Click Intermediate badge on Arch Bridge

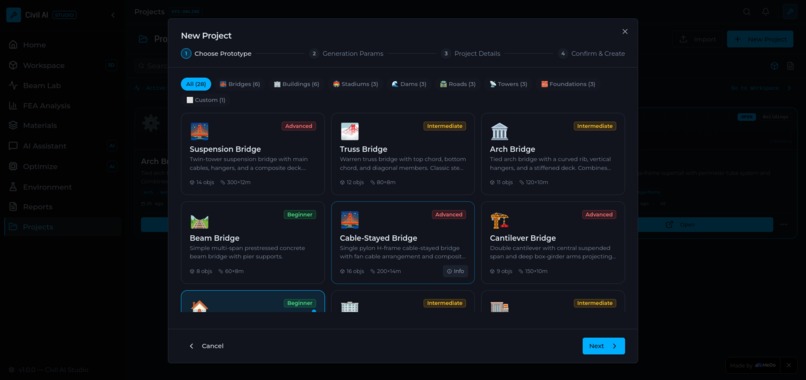pos(595,126)
